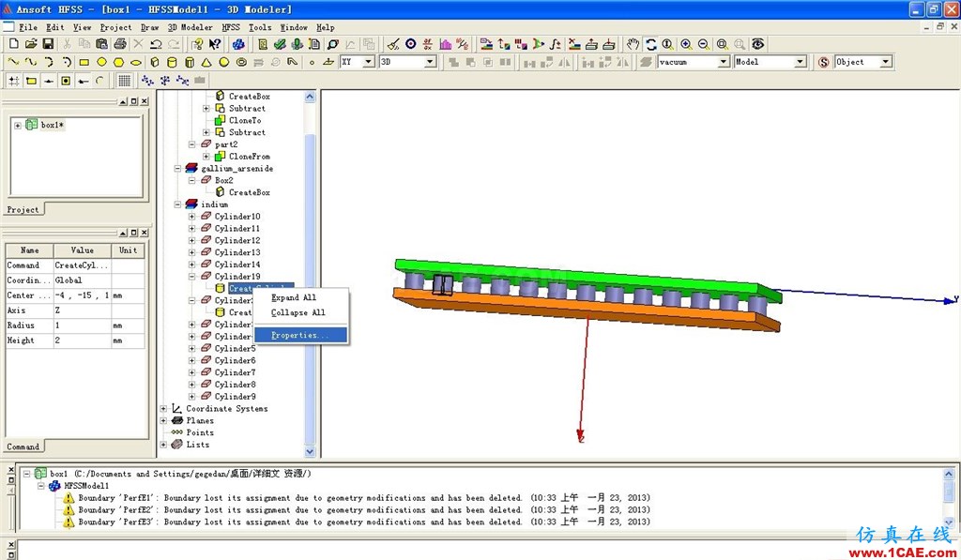This screenshot has width=961, height=560.
Task: Open the Draw menu
Action: point(149,27)
